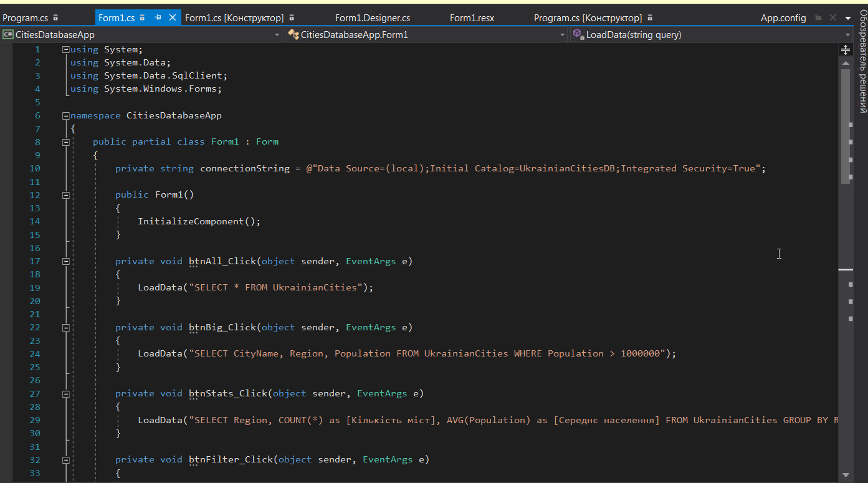
Task: Collapse the namespace CitiesDatabaseApp block
Action: point(66,116)
